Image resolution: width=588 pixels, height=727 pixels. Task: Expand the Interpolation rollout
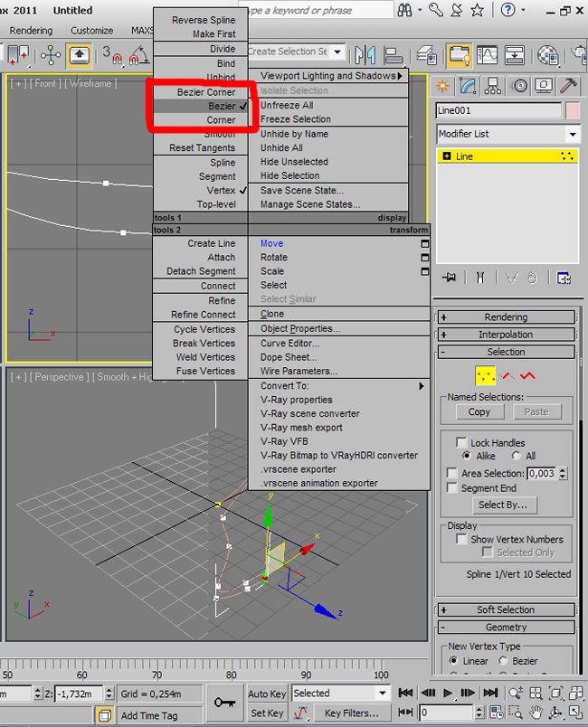click(506, 335)
